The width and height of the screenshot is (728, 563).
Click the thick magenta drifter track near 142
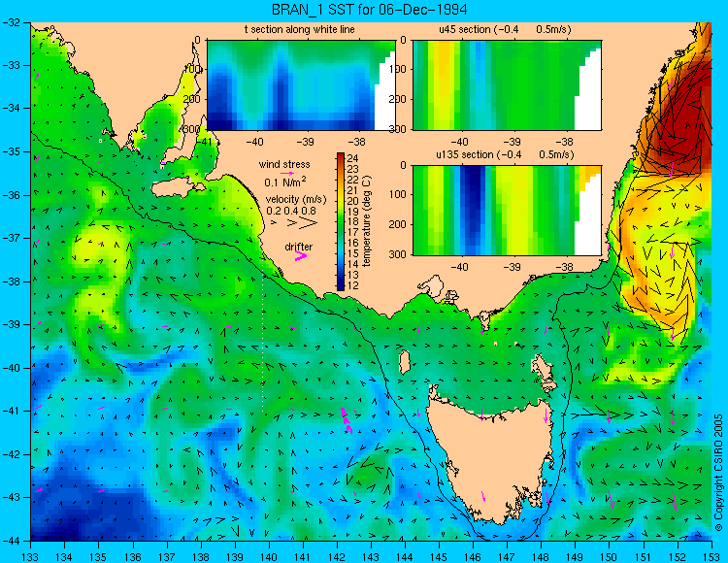click(x=346, y=420)
